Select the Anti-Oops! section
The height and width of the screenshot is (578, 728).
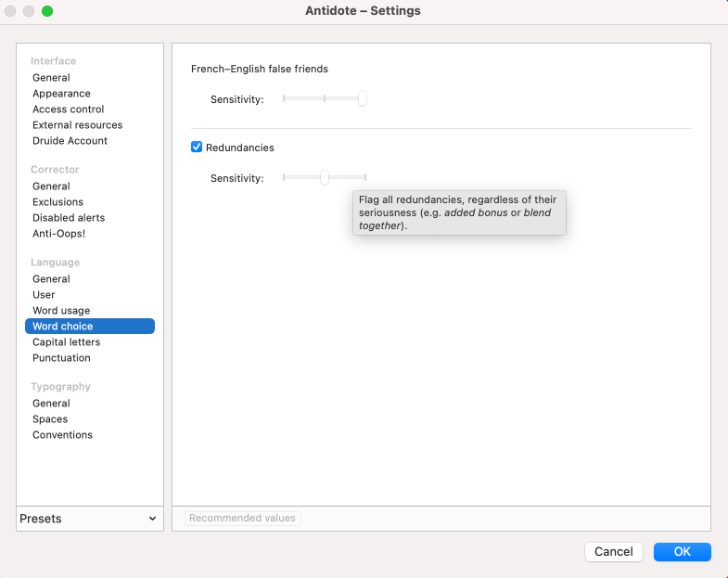(x=59, y=234)
